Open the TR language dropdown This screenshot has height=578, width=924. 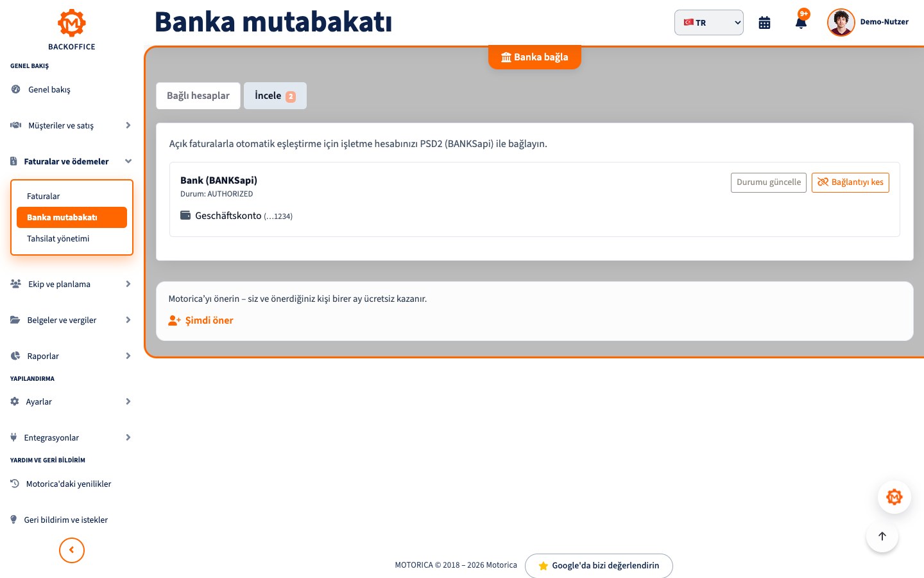709,22
